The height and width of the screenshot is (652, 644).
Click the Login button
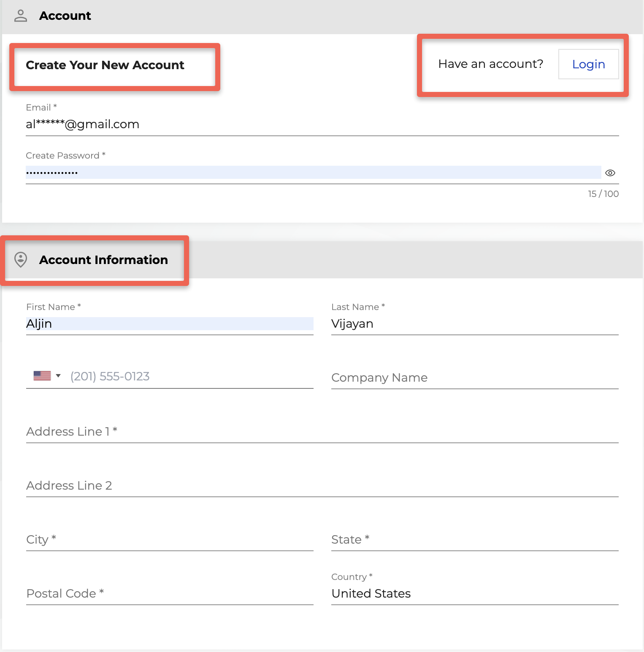588,64
